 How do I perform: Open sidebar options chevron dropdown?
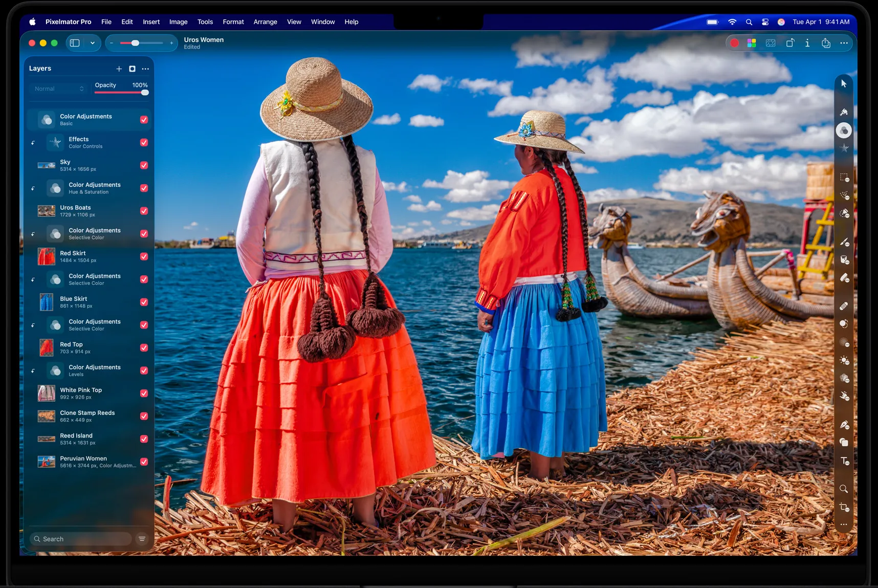tap(93, 43)
